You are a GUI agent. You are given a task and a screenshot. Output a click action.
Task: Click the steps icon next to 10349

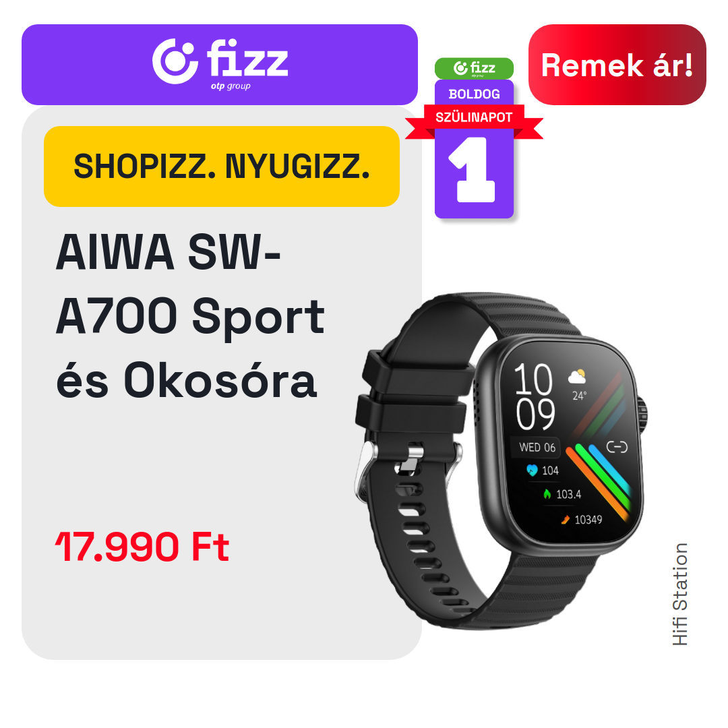[566, 520]
